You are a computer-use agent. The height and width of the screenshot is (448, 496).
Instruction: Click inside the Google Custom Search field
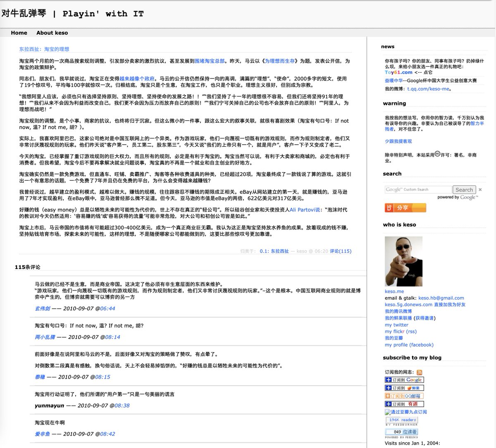(417, 190)
